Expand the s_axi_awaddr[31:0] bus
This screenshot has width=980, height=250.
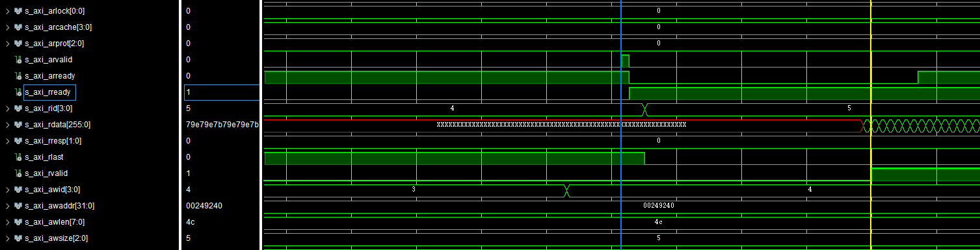pyautogui.click(x=7, y=206)
